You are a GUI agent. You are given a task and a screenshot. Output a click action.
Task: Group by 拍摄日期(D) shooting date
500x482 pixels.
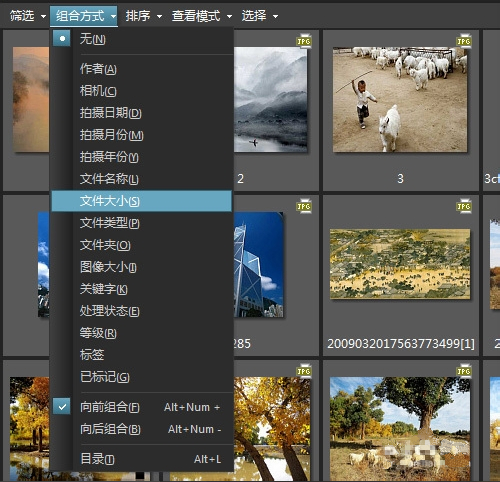[142, 113]
